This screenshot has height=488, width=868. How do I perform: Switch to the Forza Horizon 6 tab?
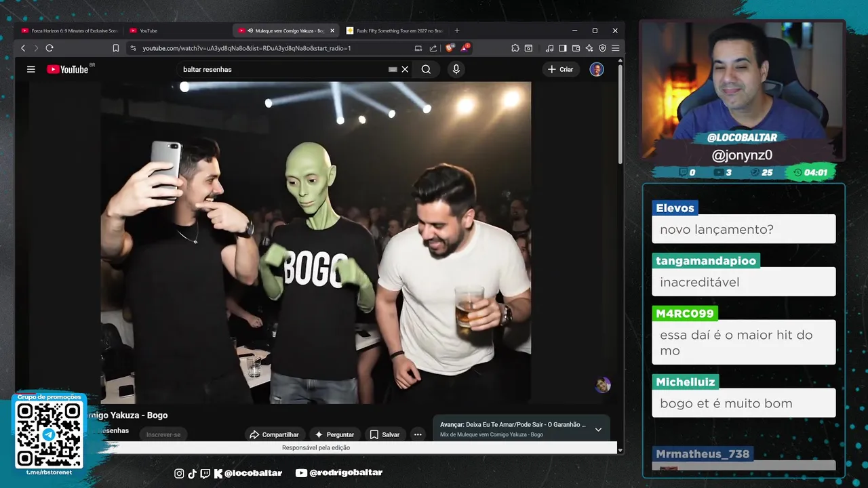click(69, 30)
